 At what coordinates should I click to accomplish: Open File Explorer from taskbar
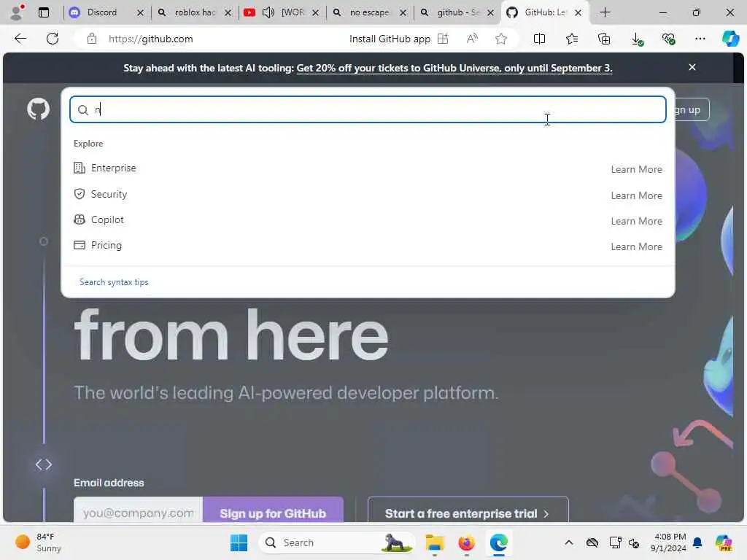pos(435,542)
